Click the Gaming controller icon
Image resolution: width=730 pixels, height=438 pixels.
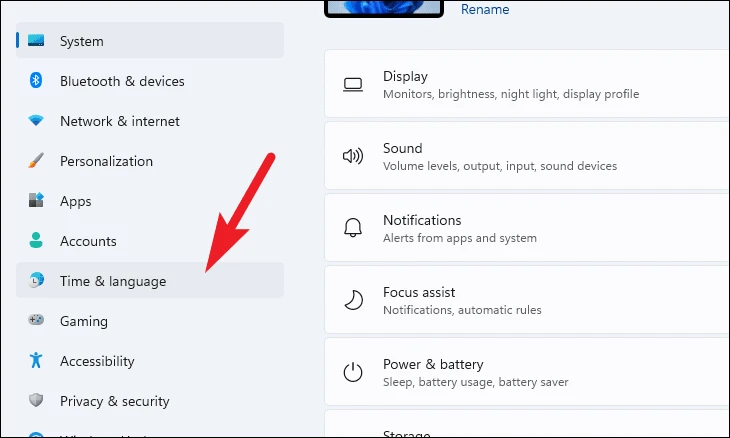click(x=36, y=320)
